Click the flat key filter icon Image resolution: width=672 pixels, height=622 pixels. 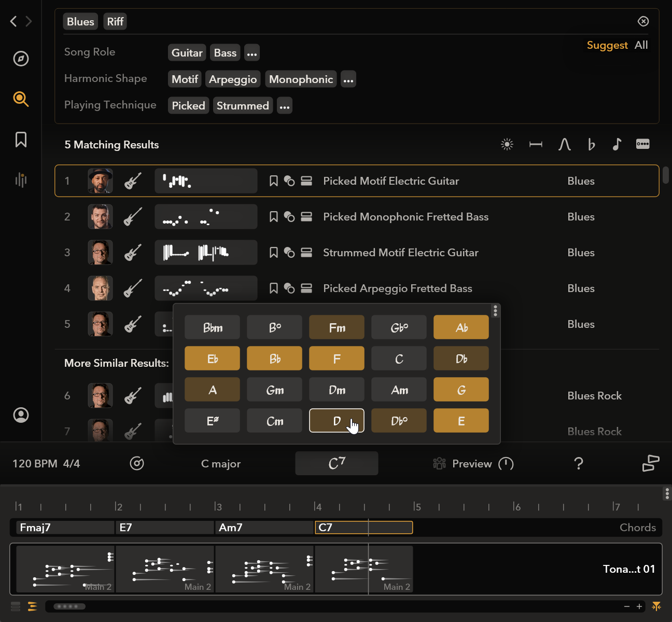click(591, 145)
